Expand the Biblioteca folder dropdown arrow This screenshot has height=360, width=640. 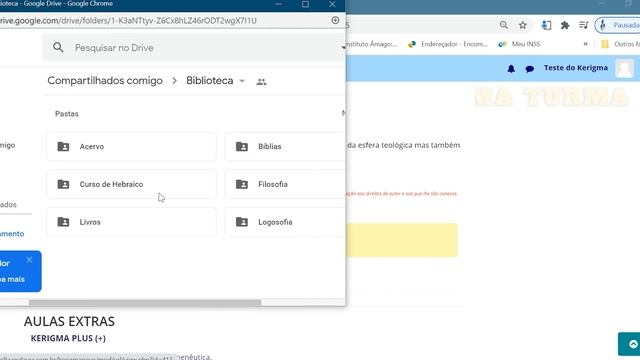tap(242, 81)
